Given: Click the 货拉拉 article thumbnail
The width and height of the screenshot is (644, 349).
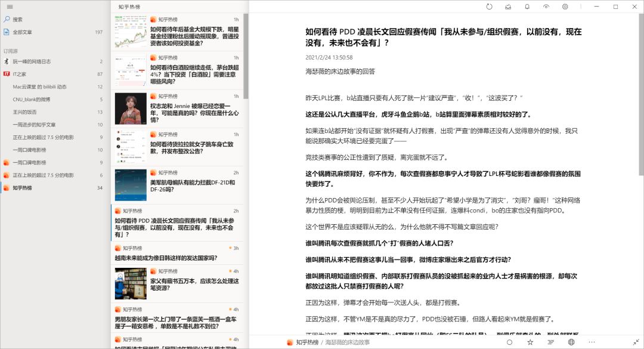Looking at the screenshot, I should click(x=131, y=147).
